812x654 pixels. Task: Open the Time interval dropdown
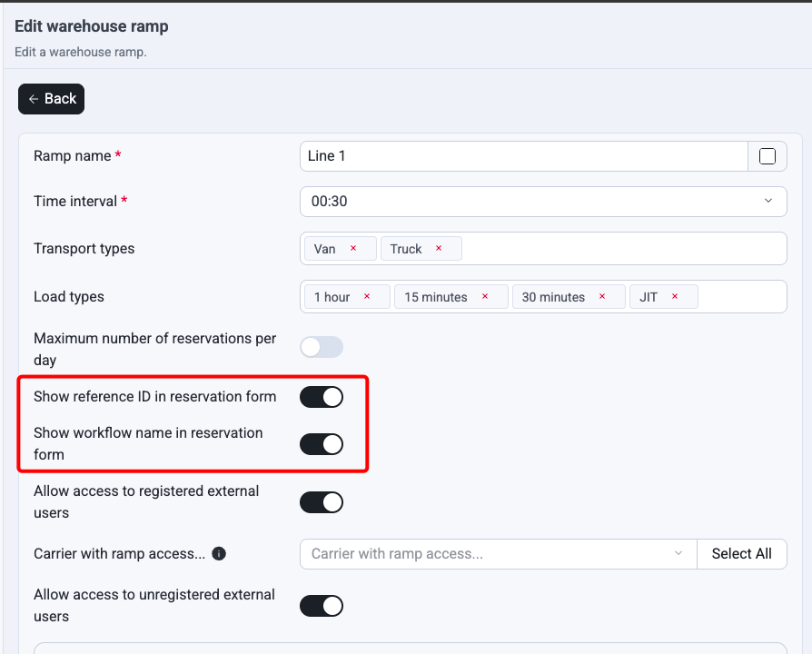click(543, 202)
